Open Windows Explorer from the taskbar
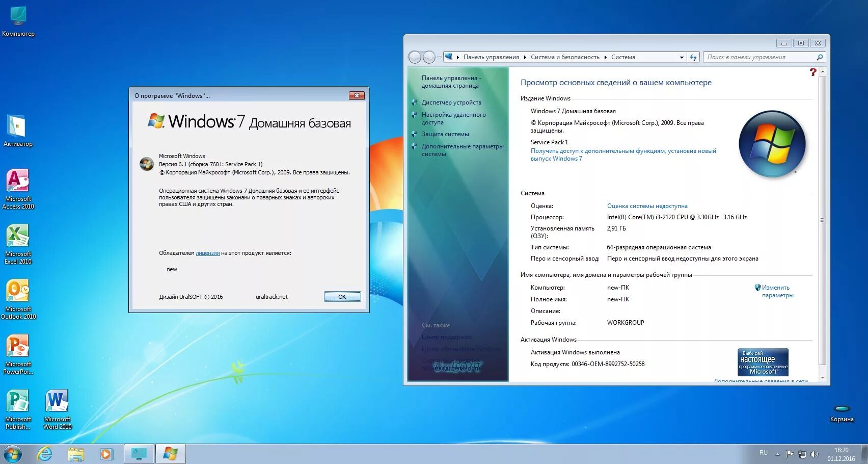Screen dimensions: 868x464 point(76,453)
